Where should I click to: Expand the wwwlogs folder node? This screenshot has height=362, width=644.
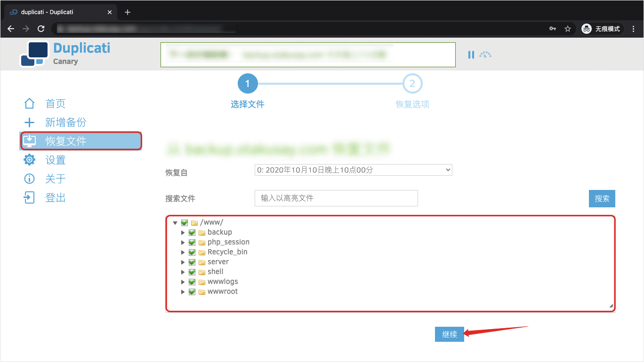coord(183,282)
